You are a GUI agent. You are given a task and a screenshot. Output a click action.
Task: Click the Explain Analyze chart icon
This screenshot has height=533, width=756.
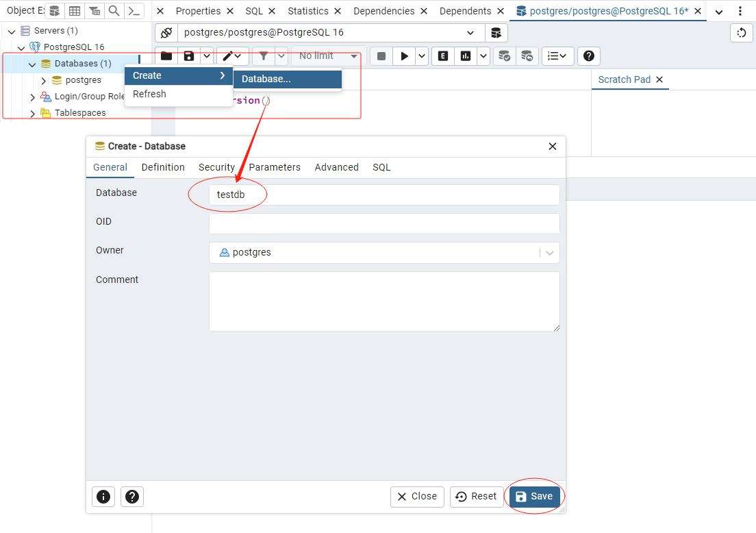pos(465,56)
